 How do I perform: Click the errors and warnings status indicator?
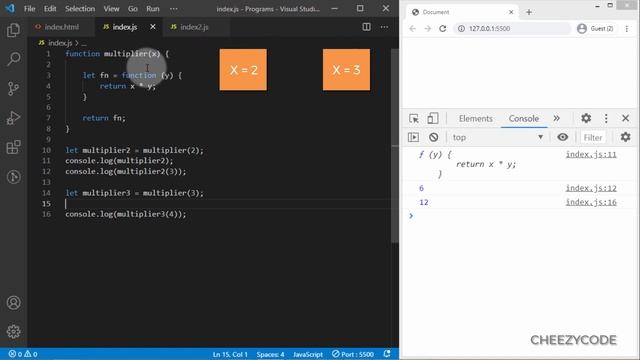click(23, 354)
